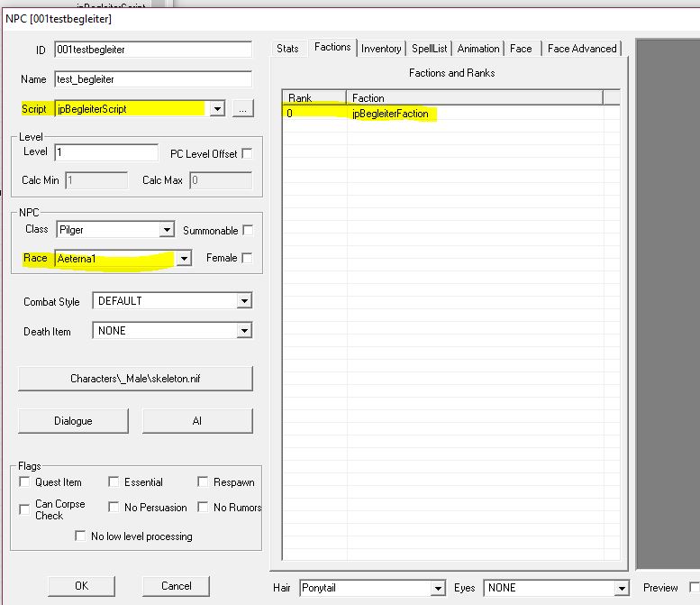The width and height of the screenshot is (700, 605).
Task: Open the Hair dropdown showing Ponytail
Action: point(438,588)
